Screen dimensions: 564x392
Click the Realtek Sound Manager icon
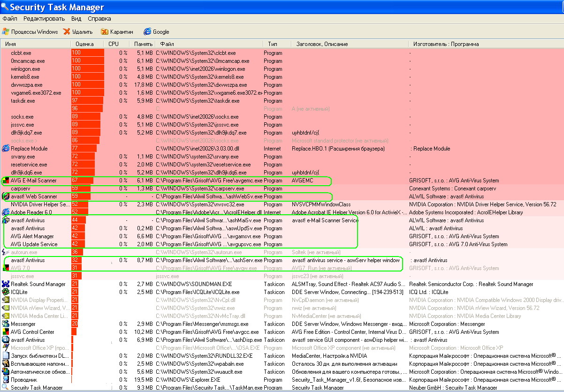click(6, 284)
